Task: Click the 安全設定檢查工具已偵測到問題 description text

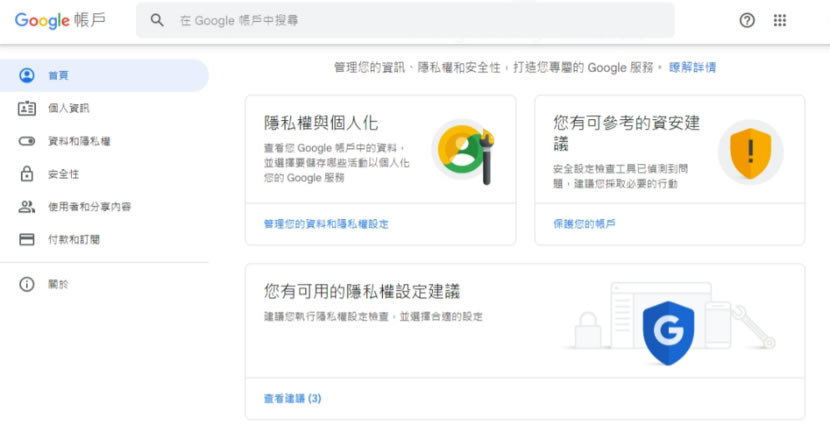Action: (x=621, y=176)
